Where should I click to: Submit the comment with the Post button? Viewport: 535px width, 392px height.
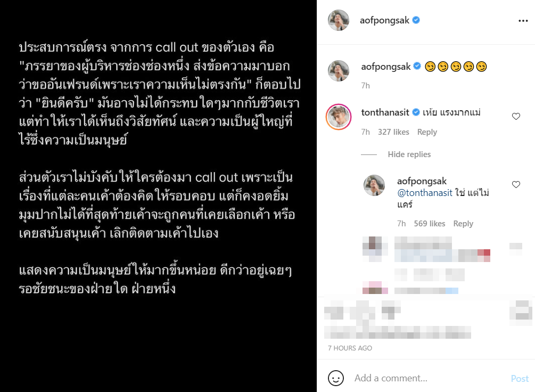[x=520, y=378]
